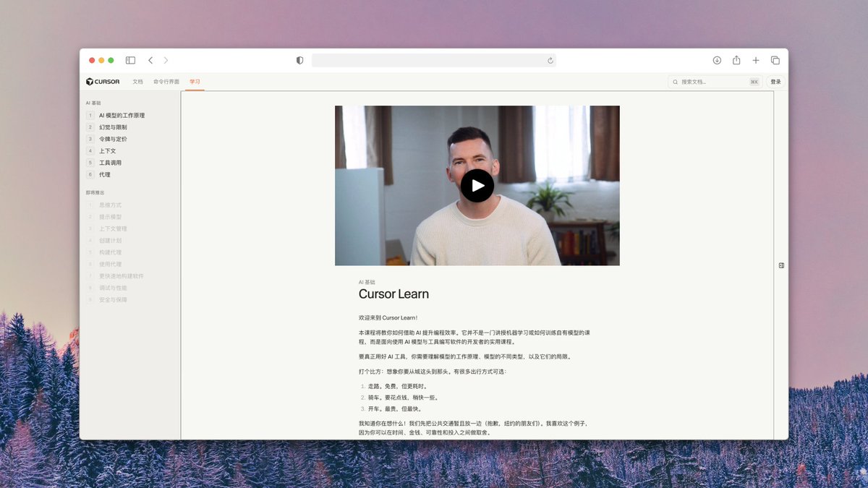
Task: Click the panel toggle icon at right edge
Action: [x=781, y=265]
